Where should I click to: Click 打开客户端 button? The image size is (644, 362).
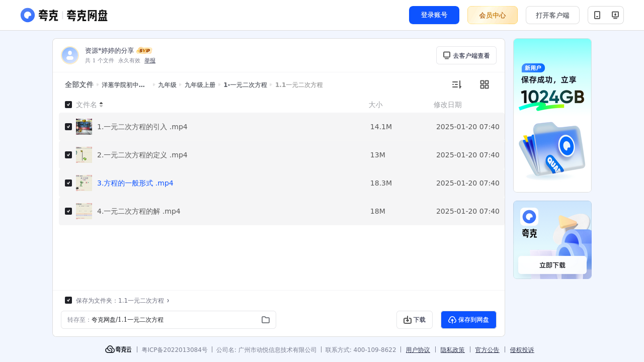coord(552,15)
